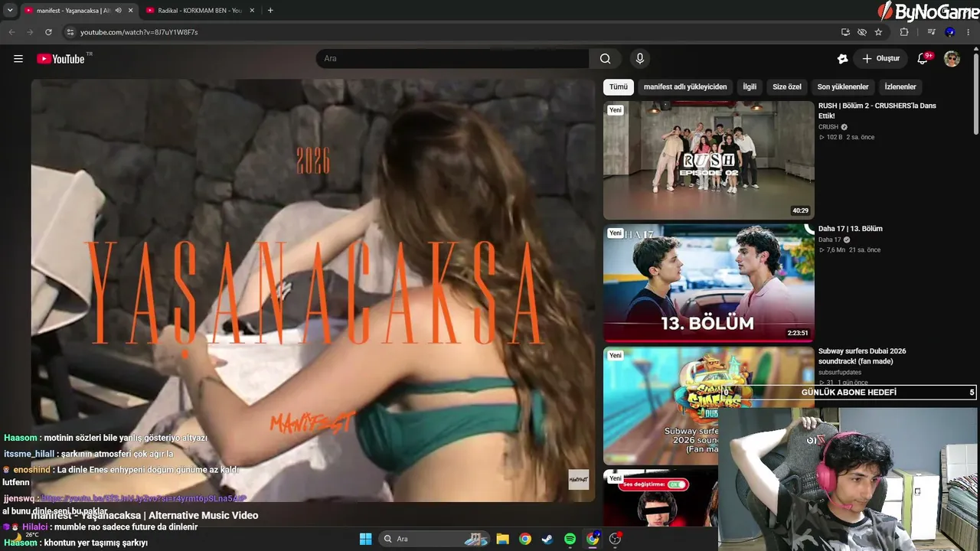Open the YouTube guide hamburger menu
Image resolution: width=980 pixels, height=551 pixels.
click(18, 59)
